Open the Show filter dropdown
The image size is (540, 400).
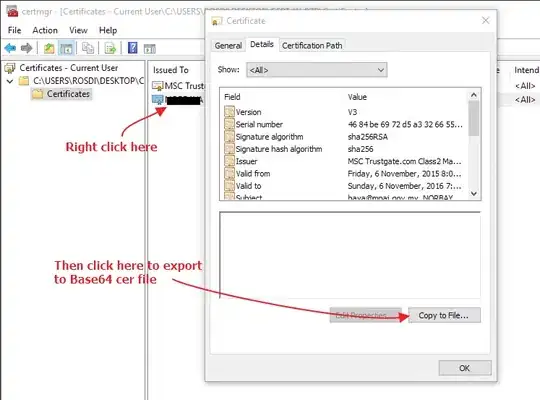pos(316,70)
